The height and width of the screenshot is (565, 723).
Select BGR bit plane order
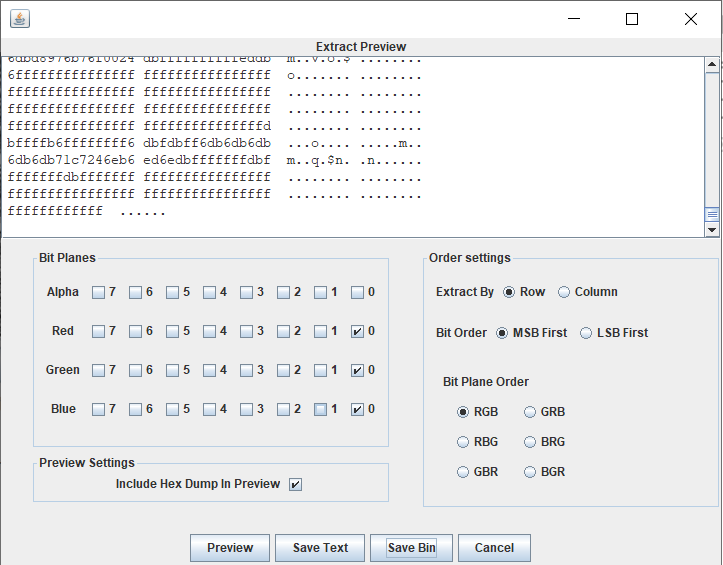click(x=530, y=472)
